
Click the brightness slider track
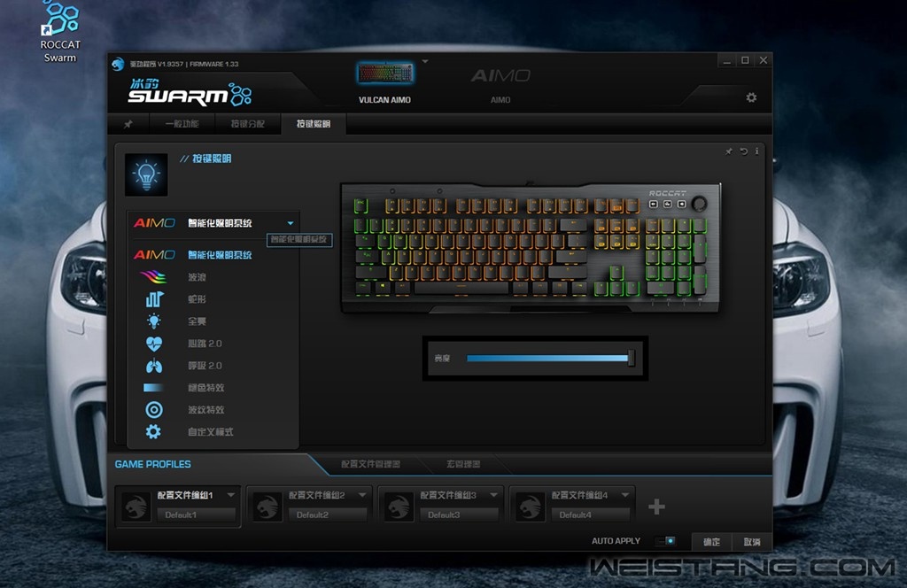click(x=547, y=358)
